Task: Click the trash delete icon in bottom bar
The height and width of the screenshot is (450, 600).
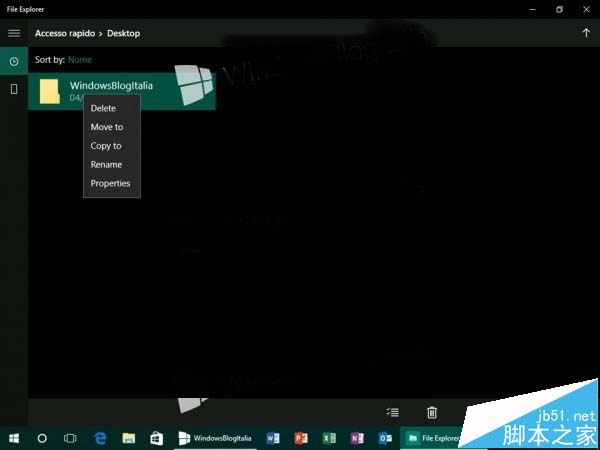Action: 432,412
